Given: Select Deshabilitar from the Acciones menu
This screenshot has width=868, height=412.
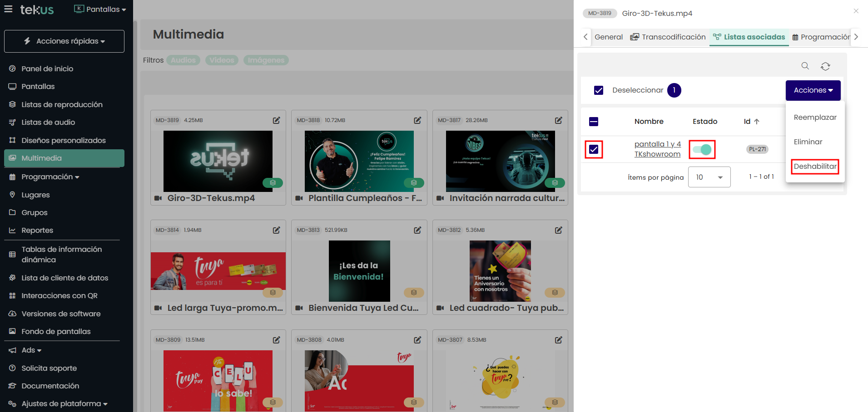Looking at the screenshot, I should (815, 167).
